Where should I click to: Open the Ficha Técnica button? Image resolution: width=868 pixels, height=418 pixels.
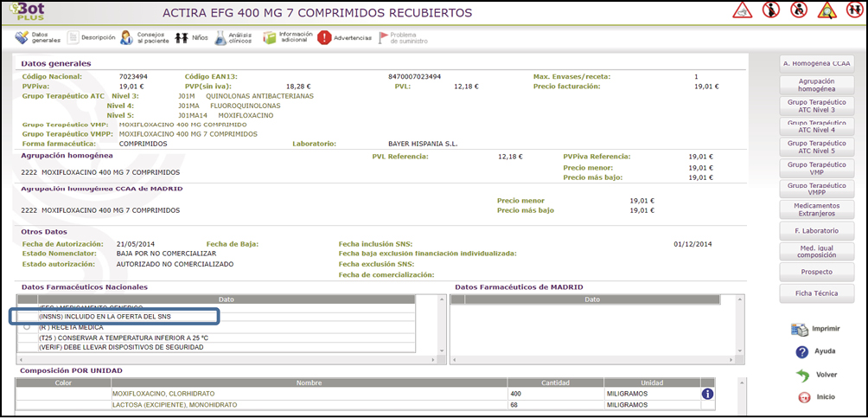point(816,293)
